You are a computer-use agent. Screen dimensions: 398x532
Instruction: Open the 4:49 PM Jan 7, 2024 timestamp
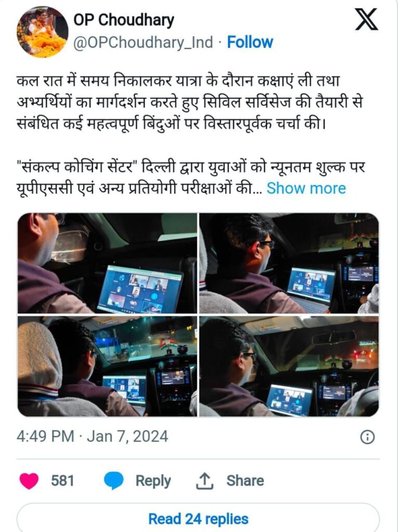(92, 436)
